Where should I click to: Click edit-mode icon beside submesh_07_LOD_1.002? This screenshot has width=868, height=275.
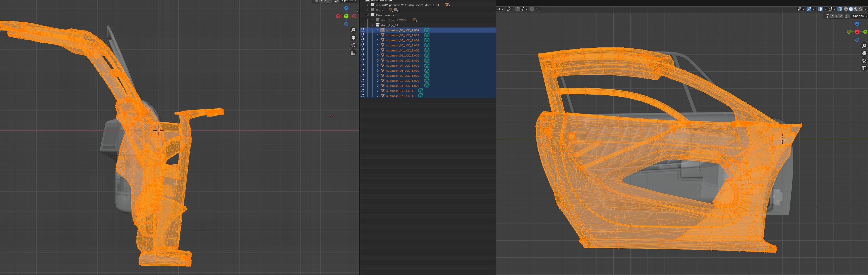[363, 65]
